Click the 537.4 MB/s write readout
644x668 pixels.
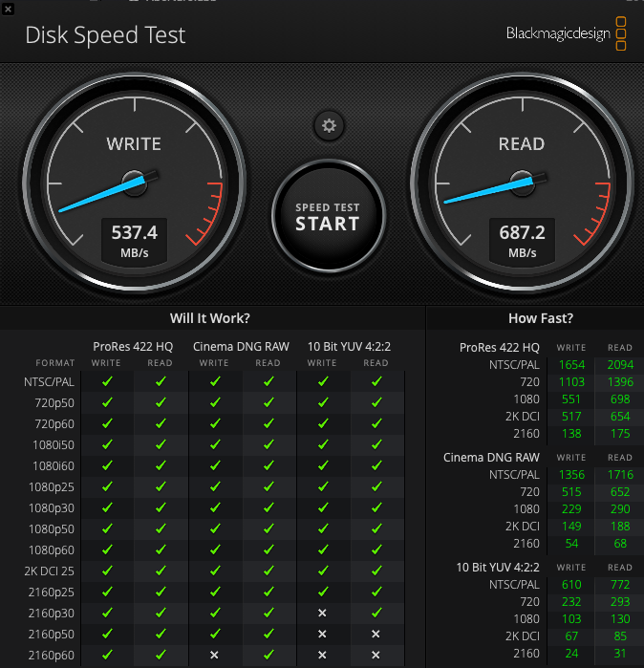[x=134, y=241]
